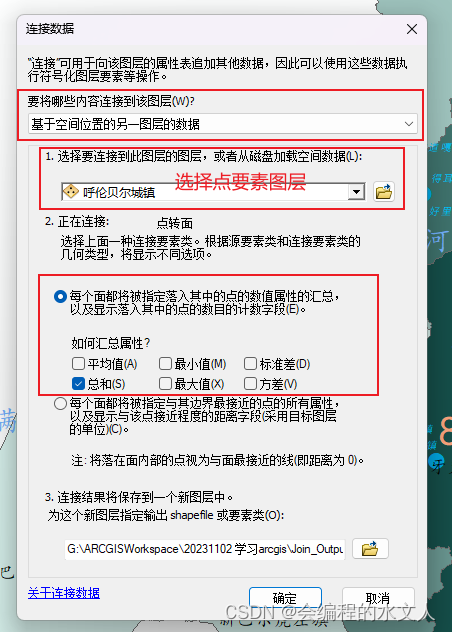Check the 方差(V) checkbox
The image size is (452, 632).
[250, 384]
